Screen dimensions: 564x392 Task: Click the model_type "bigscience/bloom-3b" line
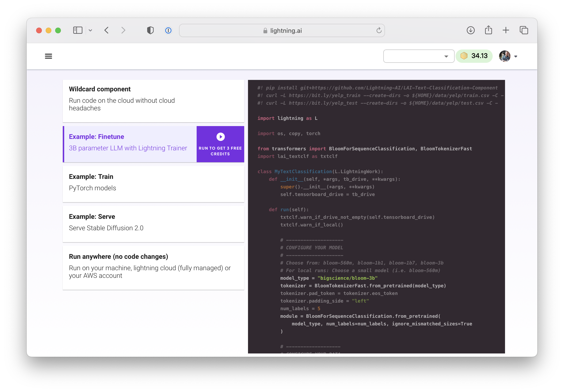click(x=329, y=278)
